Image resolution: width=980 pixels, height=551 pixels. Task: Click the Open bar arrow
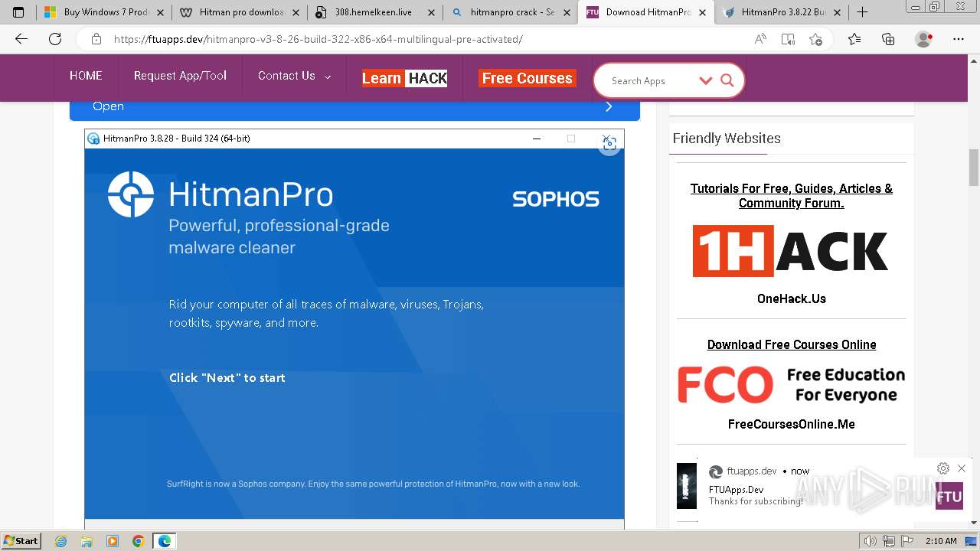[609, 106]
